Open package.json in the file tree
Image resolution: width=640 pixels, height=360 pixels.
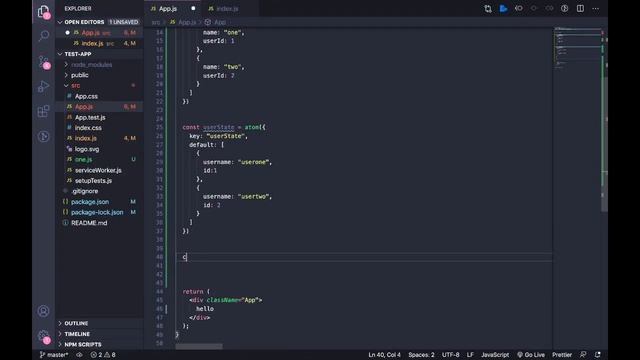click(x=90, y=202)
